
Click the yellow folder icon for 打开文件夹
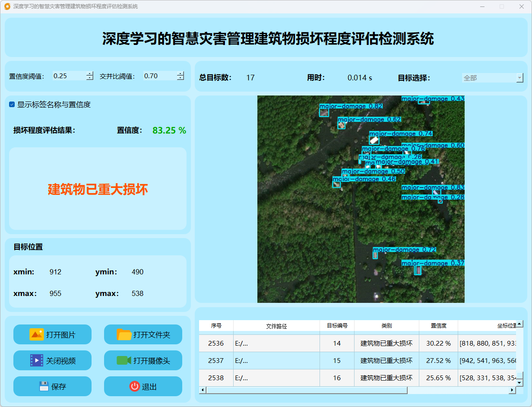tap(124, 334)
